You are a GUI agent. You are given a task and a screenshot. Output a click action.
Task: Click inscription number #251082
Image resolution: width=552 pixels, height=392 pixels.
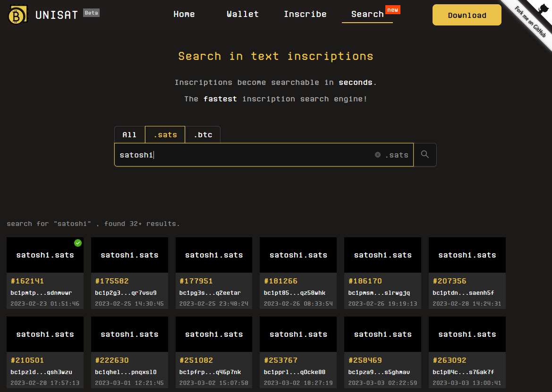click(196, 360)
